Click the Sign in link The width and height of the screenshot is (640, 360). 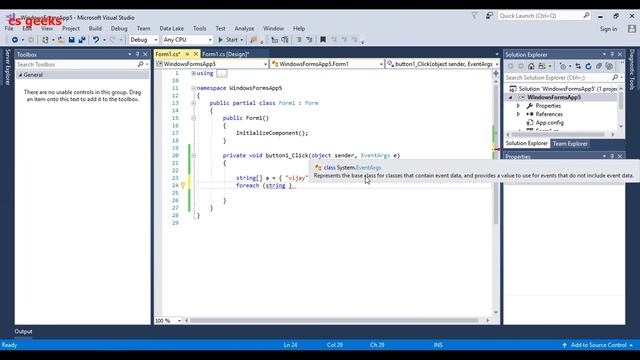tap(608, 29)
